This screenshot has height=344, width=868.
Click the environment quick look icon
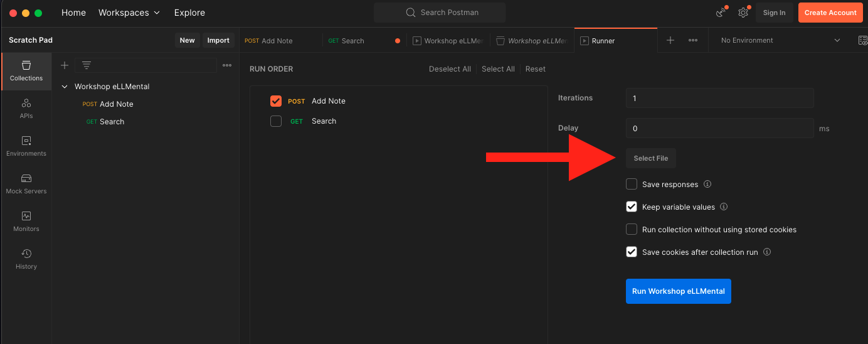click(x=862, y=40)
